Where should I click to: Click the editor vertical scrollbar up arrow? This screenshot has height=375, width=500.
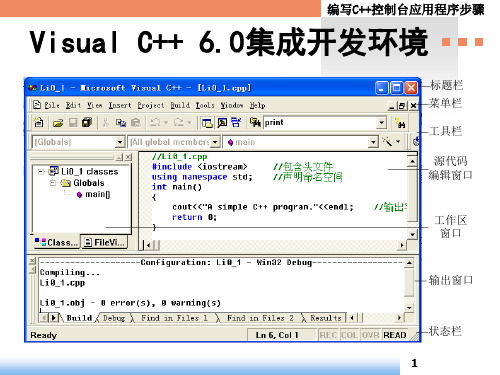tap(413, 161)
